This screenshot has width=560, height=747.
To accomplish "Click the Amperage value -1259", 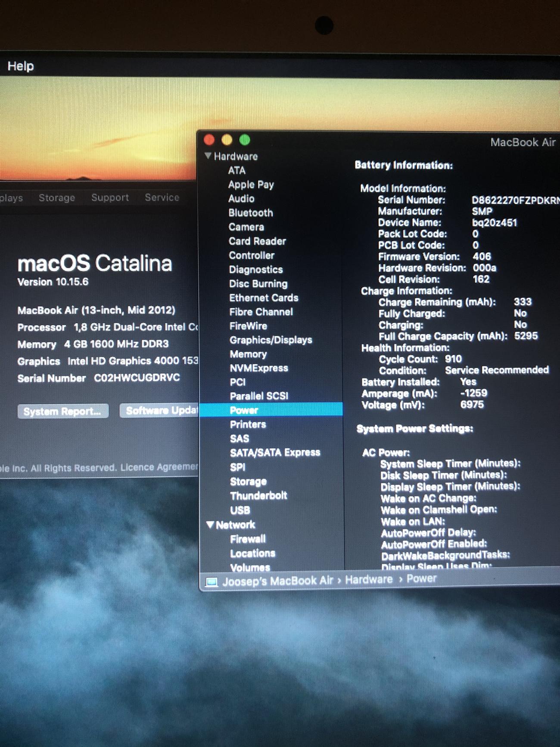I will point(473,393).
